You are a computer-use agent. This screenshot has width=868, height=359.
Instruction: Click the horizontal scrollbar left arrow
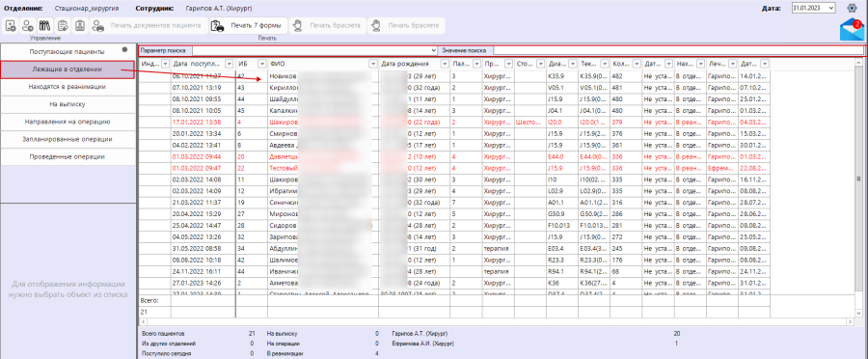click(143, 321)
